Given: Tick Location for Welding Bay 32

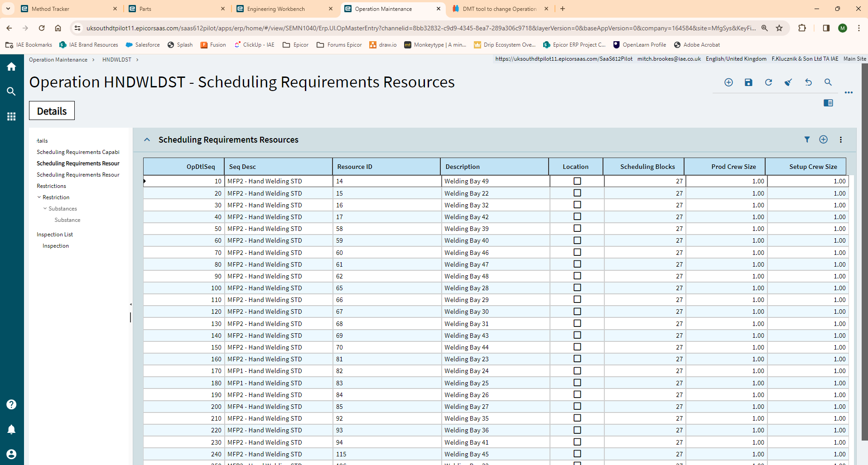Looking at the screenshot, I should [577, 205].
